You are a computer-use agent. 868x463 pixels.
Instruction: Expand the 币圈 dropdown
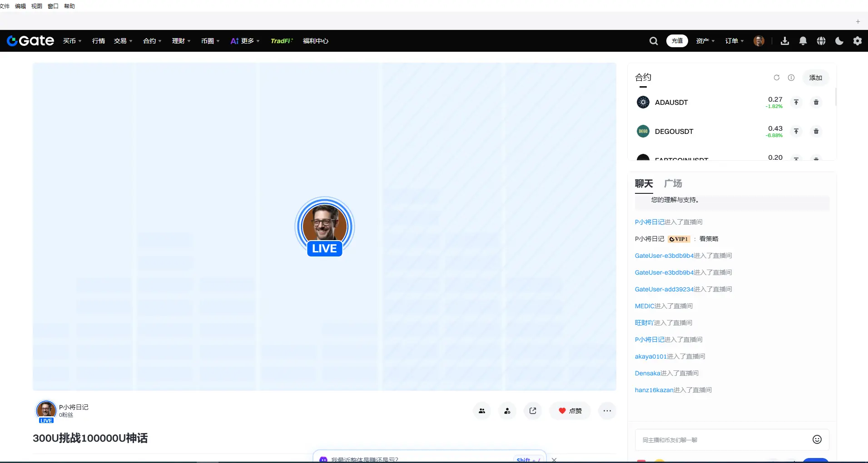[x=210, y=41]
